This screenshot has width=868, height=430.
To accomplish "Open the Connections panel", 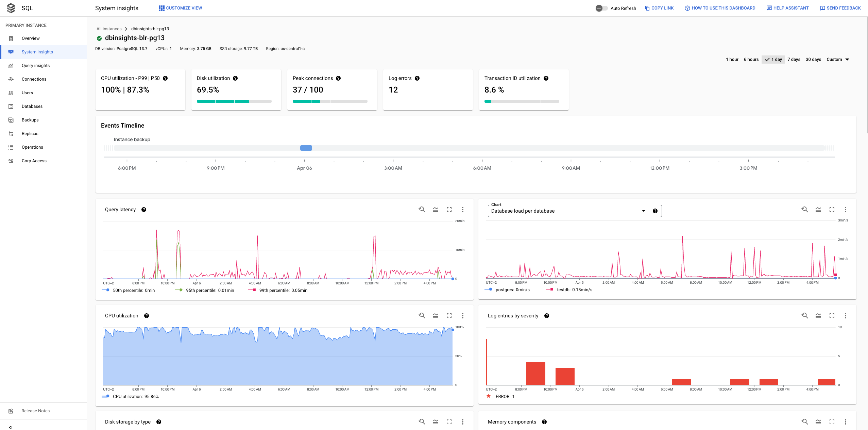I will 34,79.
